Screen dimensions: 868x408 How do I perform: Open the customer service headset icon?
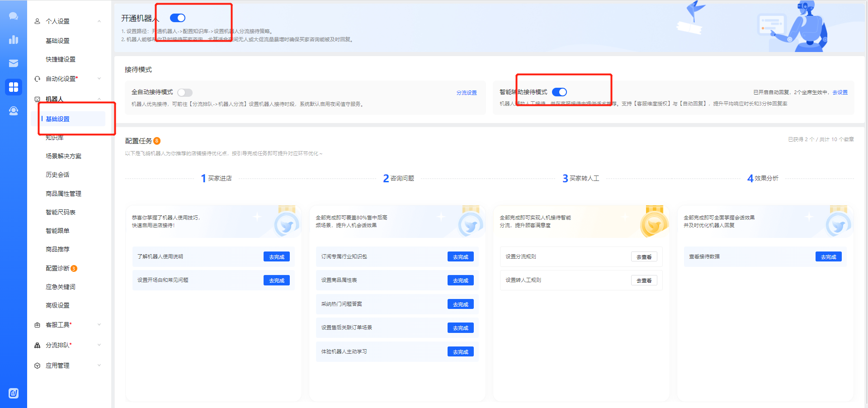pyautogui.click(x=14, y=111)
